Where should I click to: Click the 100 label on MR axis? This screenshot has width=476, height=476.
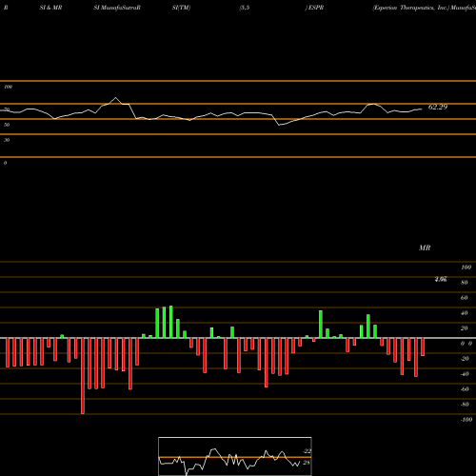[466, 268]
